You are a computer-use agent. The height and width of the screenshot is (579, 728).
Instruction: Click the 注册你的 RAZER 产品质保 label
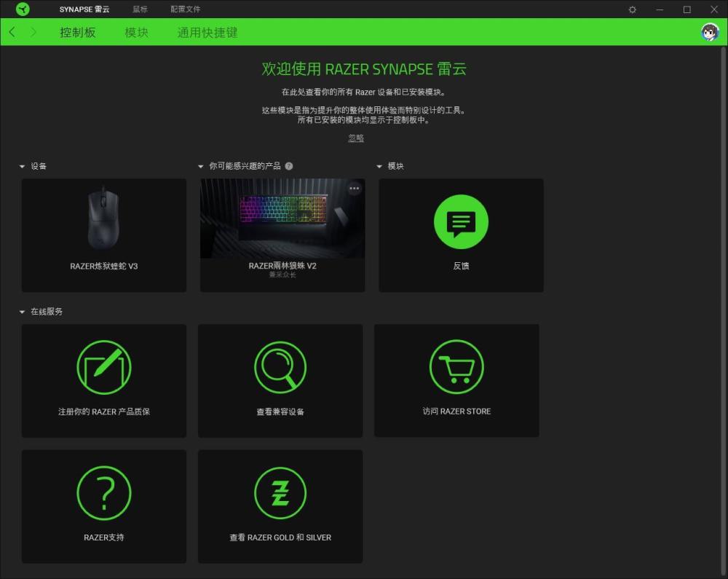[x=104, y=411]
